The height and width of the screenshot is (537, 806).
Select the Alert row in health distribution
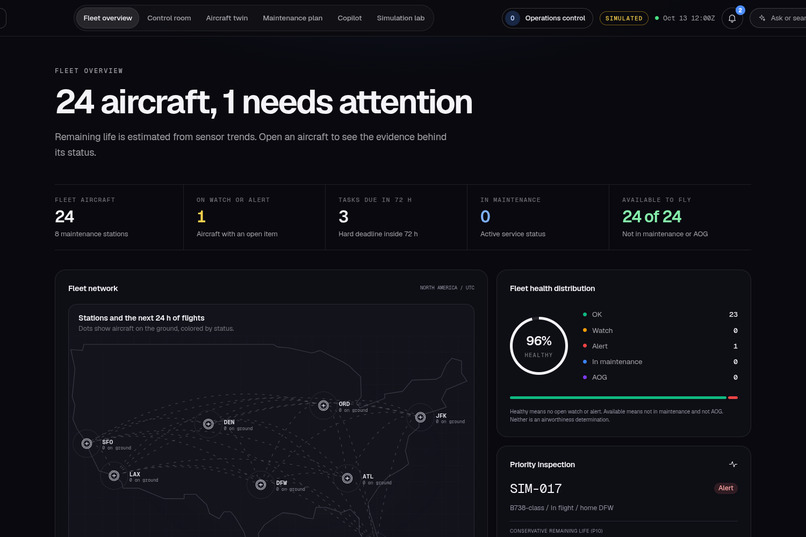click(x=660, y=346)
